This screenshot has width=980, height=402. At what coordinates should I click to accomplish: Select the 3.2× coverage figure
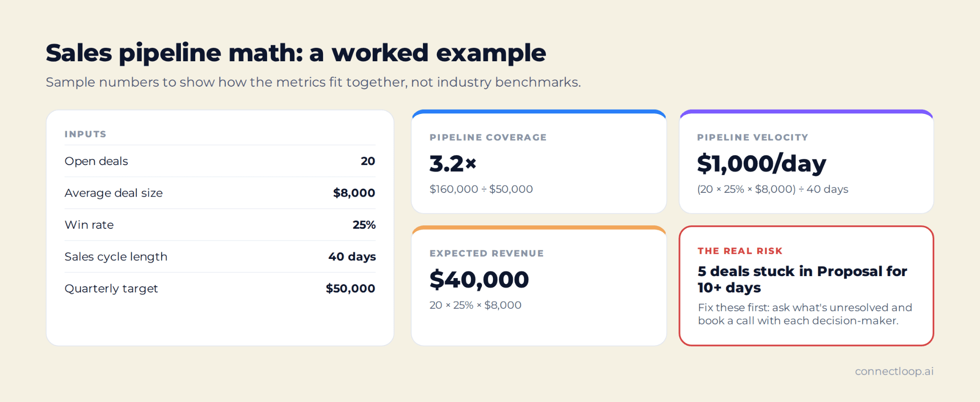pos(453,164)
